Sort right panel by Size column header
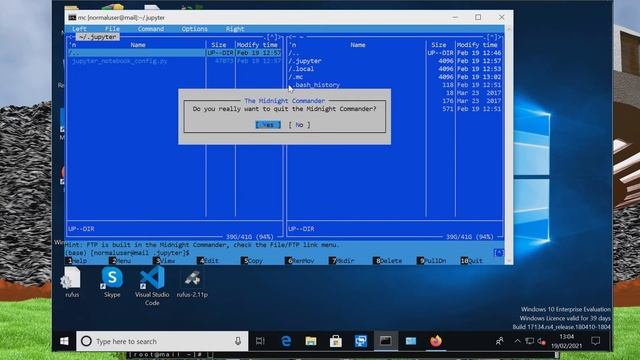The image size is (640, 360). tap(439, 45)
